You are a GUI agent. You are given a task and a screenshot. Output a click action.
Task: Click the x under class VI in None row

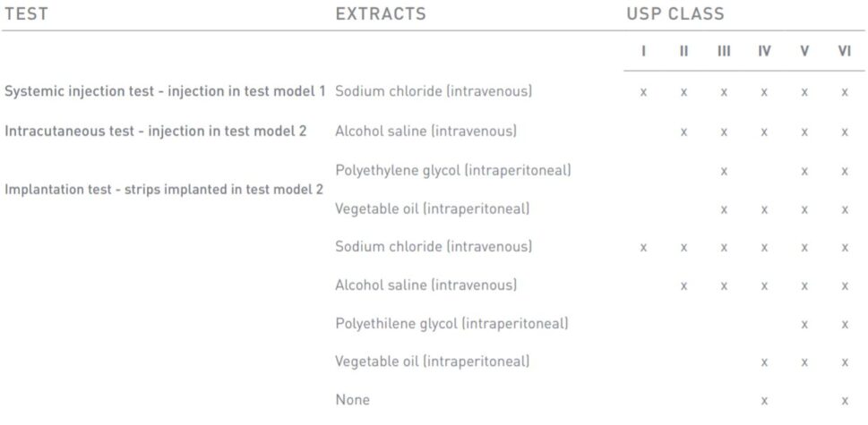pyautogui.click(x=844, y=401)
